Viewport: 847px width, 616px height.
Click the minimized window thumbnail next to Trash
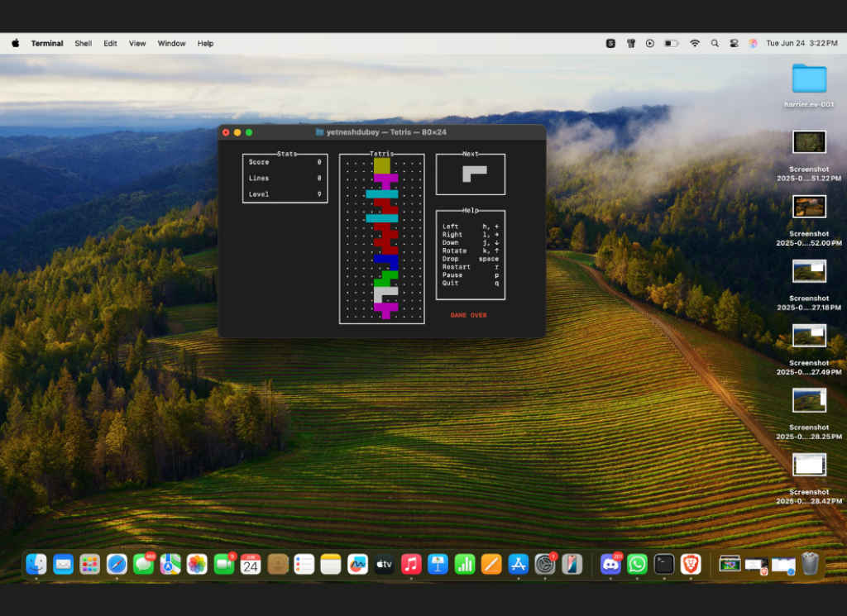pos(783,566)
